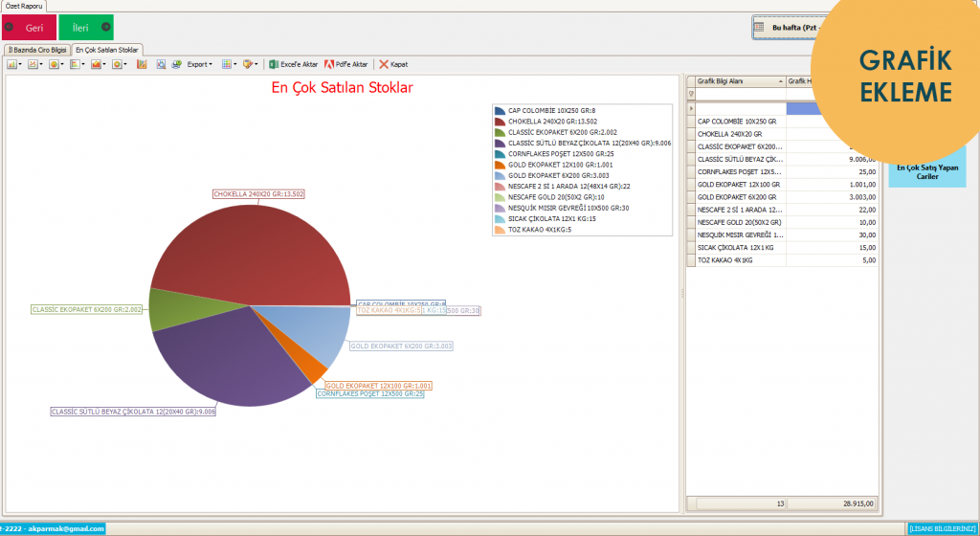Click the 9.006,00 value cell

[x=832, y=159]
